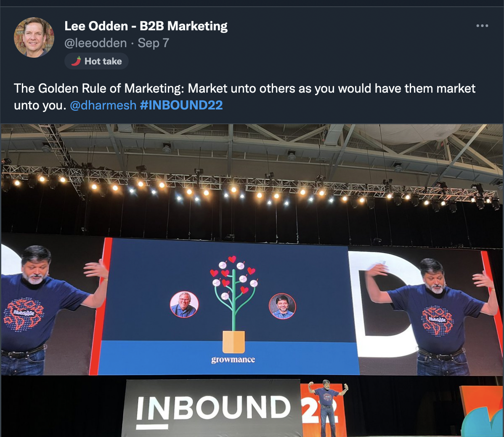Click the chili pepper icon

click(76, 61)
